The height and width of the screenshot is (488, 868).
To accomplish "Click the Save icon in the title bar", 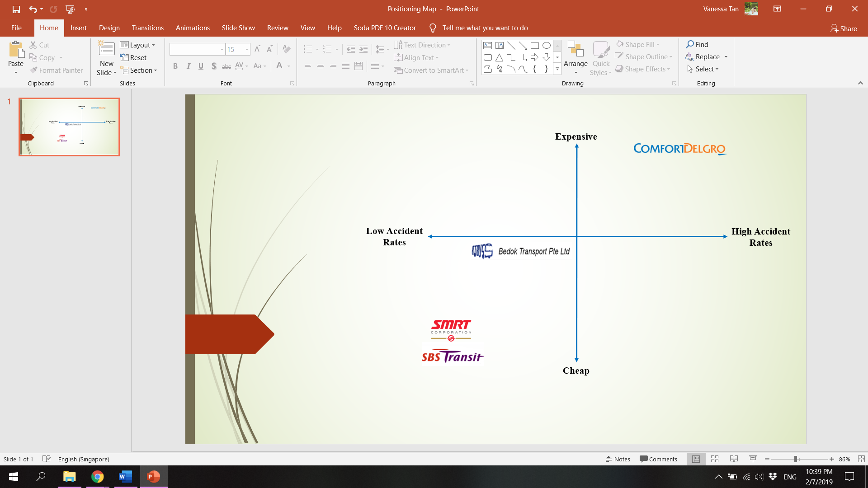I will [x=16, y=9].
